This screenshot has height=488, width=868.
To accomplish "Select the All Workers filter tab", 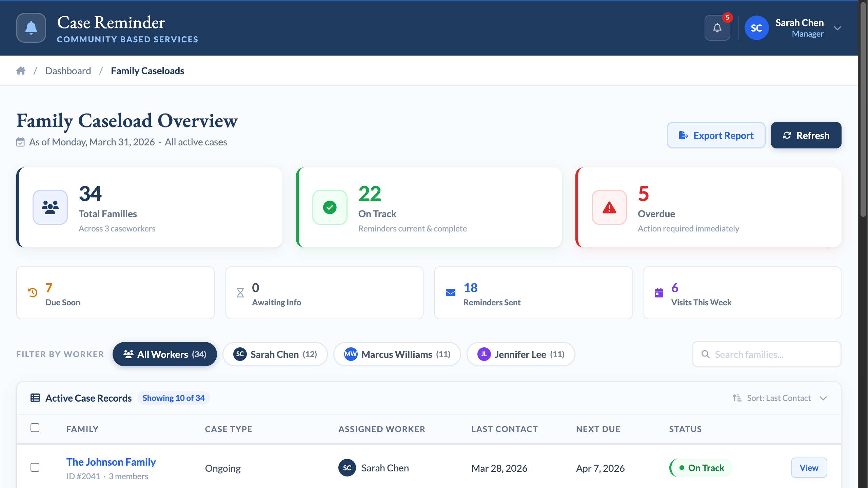I will [165, 354].
